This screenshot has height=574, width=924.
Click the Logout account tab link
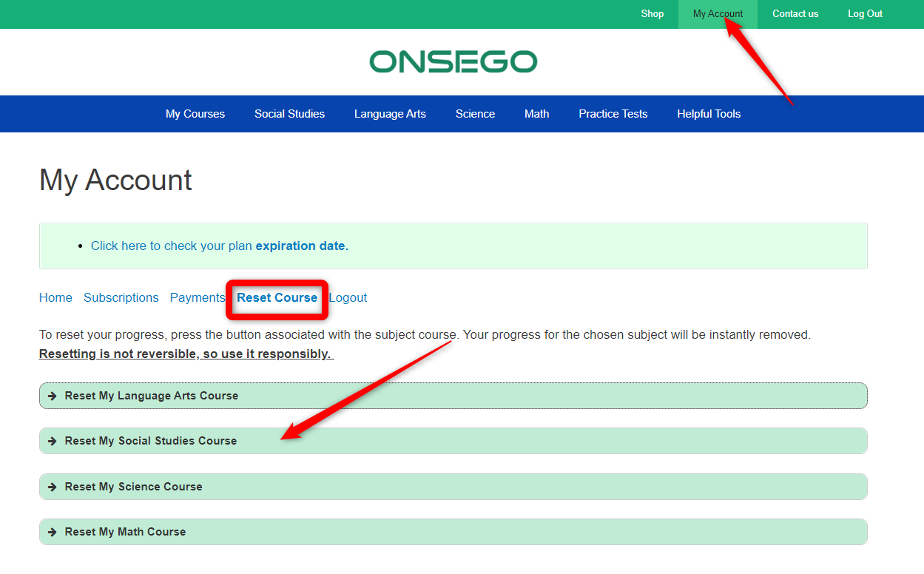(x=348, y=297)
